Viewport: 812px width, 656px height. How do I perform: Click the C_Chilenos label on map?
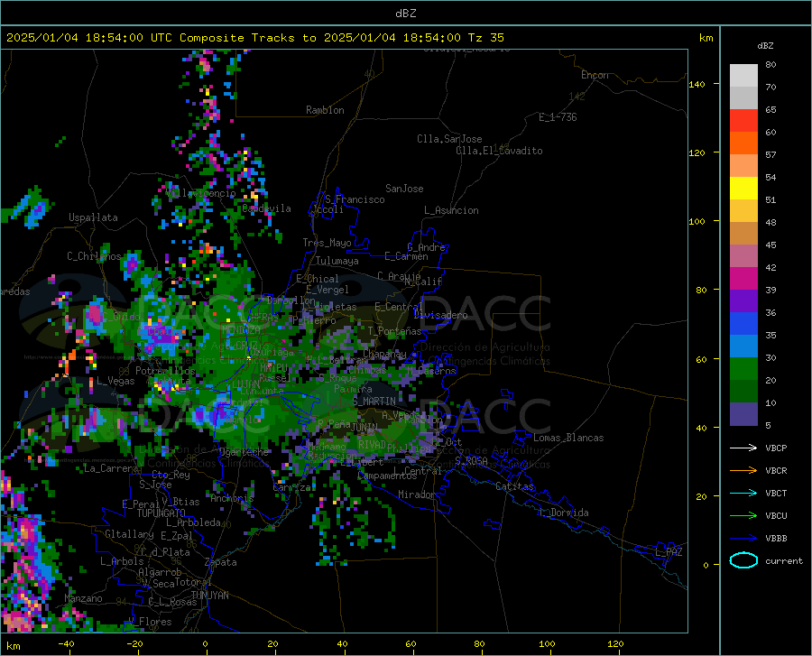tap(94, 255)
